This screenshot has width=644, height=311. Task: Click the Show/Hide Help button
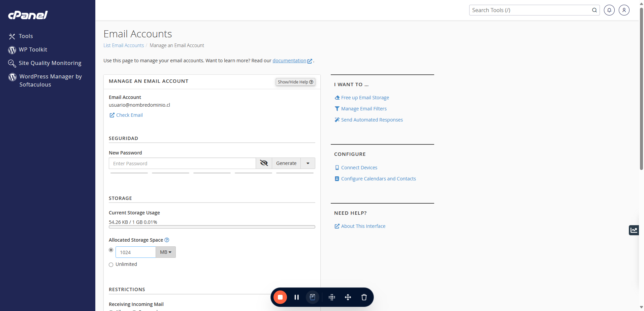[295, 82]
